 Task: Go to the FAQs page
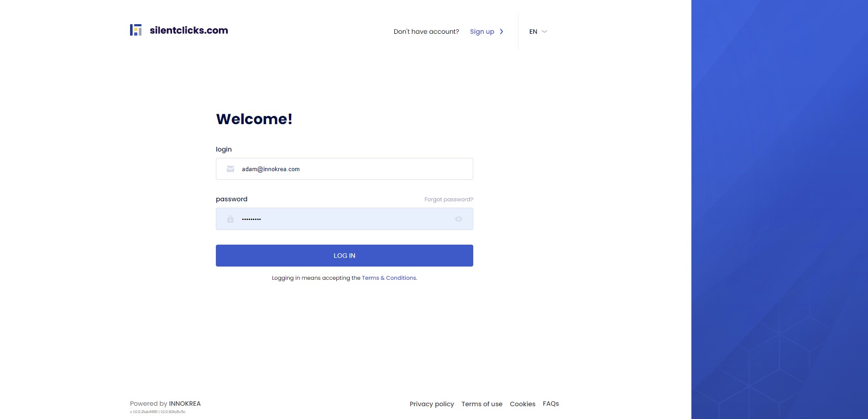(550, 404)
